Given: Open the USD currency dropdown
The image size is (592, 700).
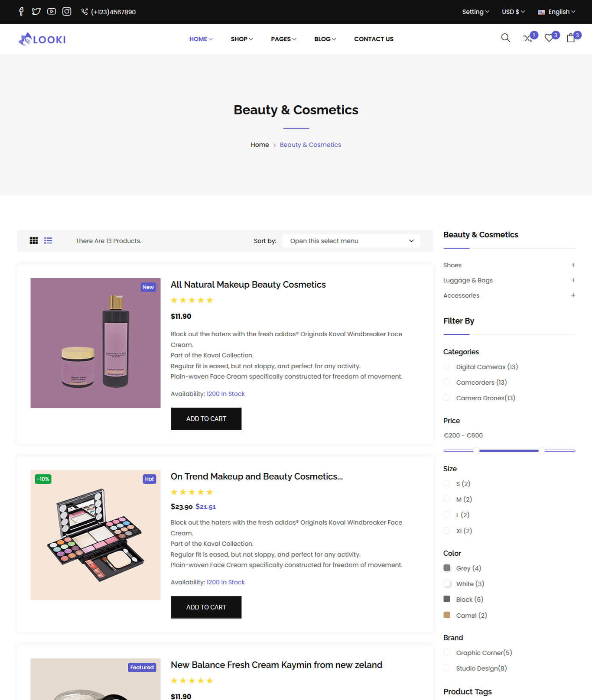Looking at the screenshot, I should tap(513, 12).
